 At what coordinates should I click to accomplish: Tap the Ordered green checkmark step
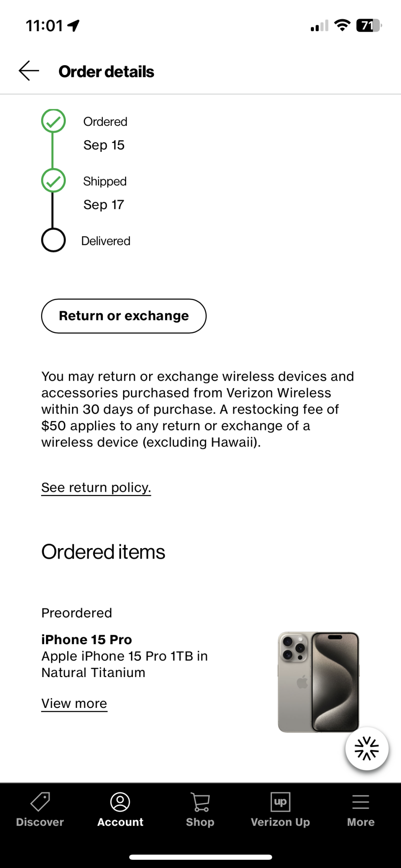[x=53, y=121]
